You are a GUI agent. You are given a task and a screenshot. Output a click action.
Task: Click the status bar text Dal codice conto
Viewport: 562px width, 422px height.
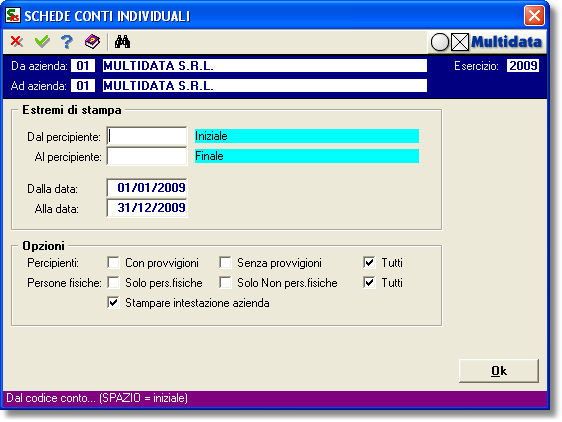point(97,398)
